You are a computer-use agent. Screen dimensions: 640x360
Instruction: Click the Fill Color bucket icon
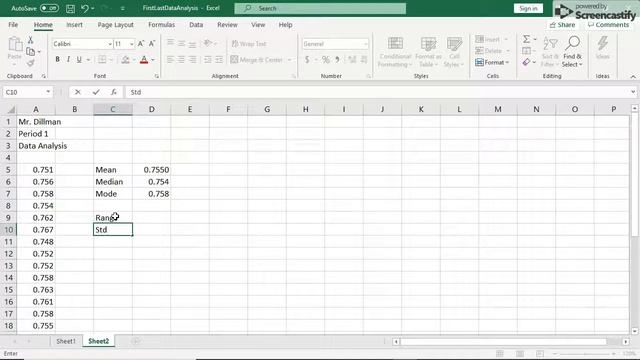pos(125,60)
